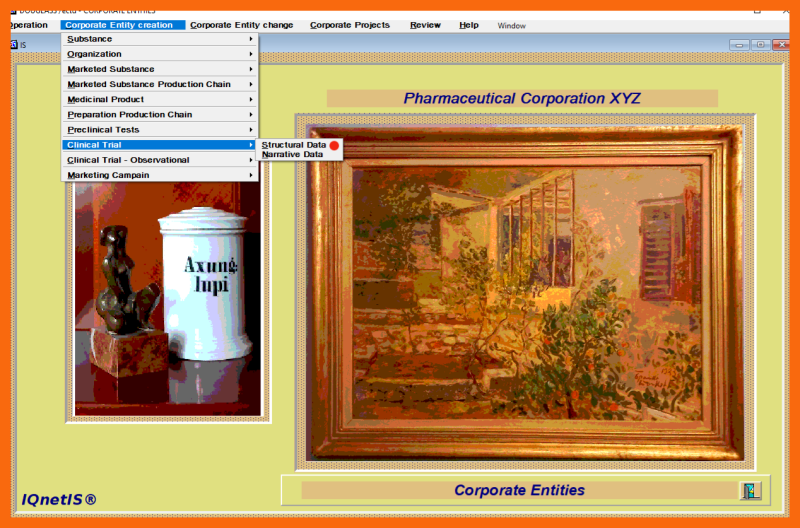This screenshot has height=528, width=800.
Task: Choose Narrative Data from submenu
Action: point(292,154)
